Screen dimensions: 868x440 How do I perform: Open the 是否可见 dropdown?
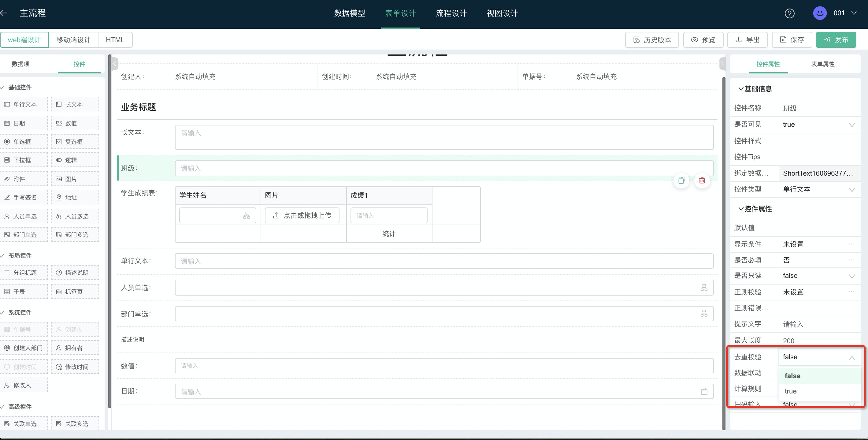(x=819, y=125)
